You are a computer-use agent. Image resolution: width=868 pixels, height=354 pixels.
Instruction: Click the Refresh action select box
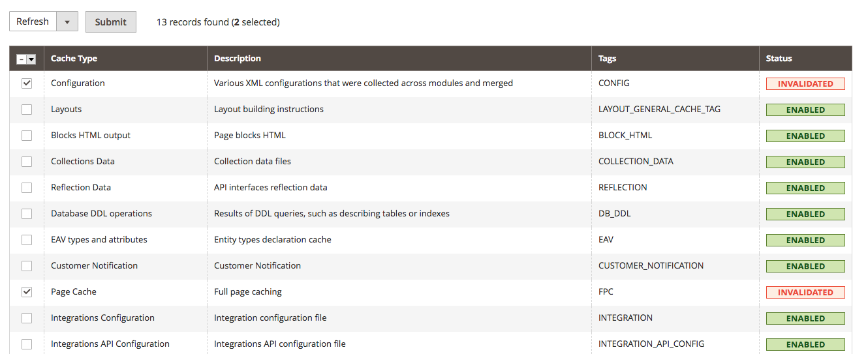tap(33, 22)
